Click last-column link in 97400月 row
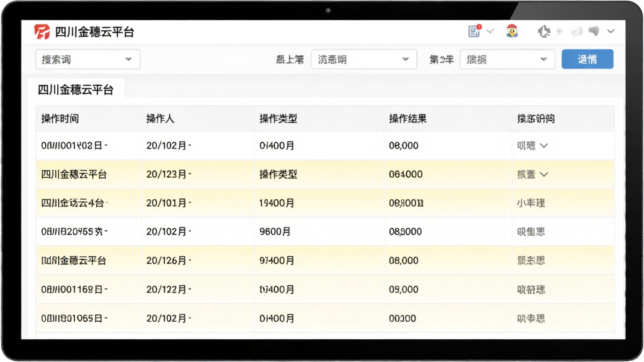Viewport: 644px width, 362px height. tap(531, 261)
